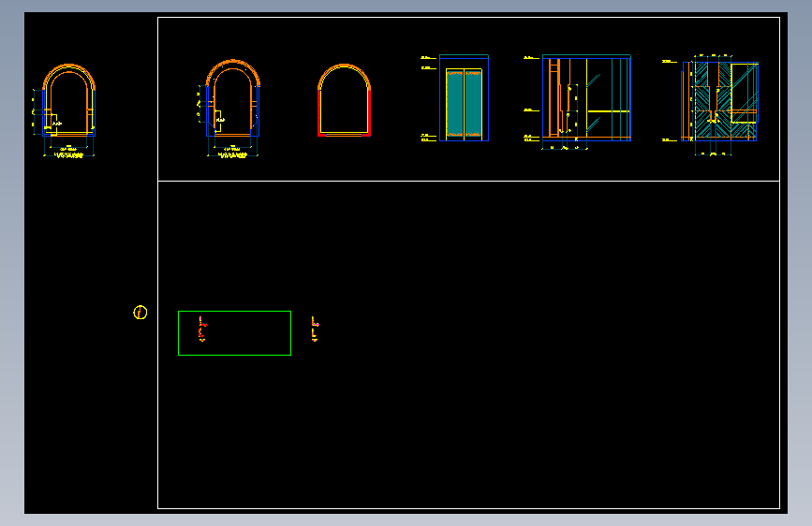Select the arched door drawing outside the frame
The height and width of the screenshot is (526, 812).
[x=65, y=110]
